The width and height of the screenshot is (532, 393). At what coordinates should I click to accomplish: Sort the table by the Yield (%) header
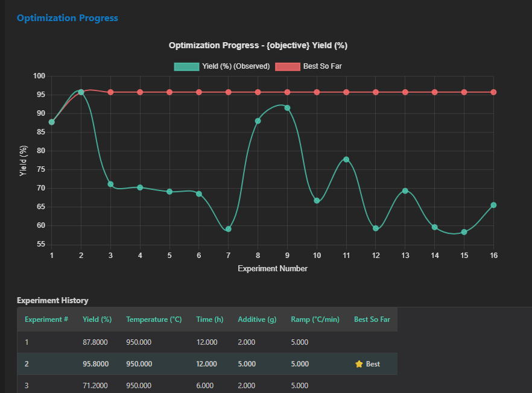click(x=97, y=319)
